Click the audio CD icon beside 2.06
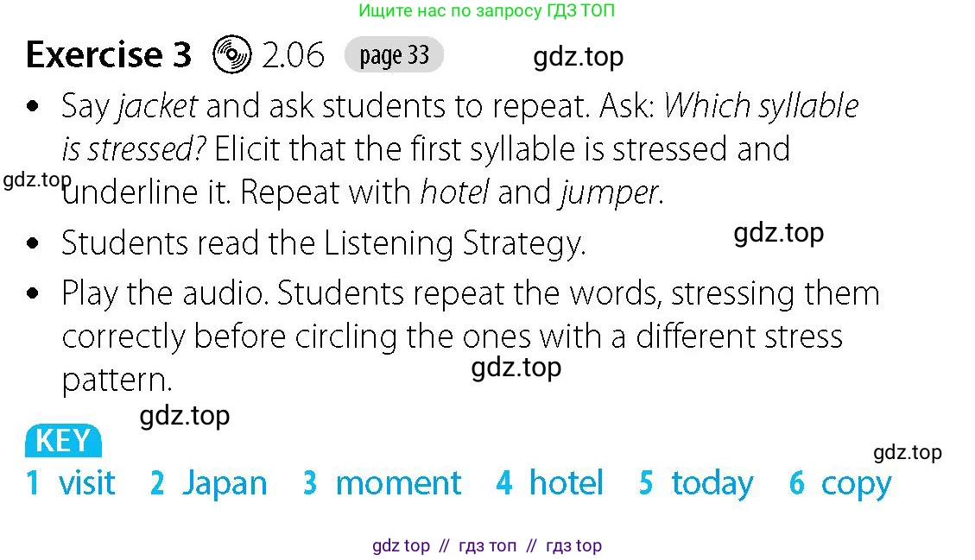975x560 pixels. tap(232, 54)
